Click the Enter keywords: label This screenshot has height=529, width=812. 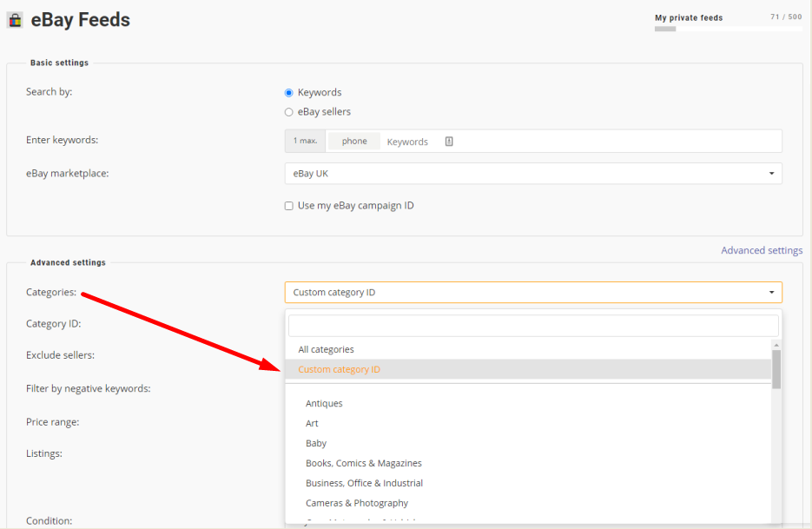point(63,140)
